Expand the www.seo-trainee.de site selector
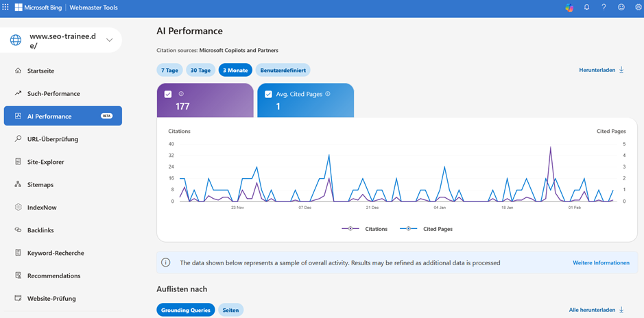The image size is (644, 318). 109,40
